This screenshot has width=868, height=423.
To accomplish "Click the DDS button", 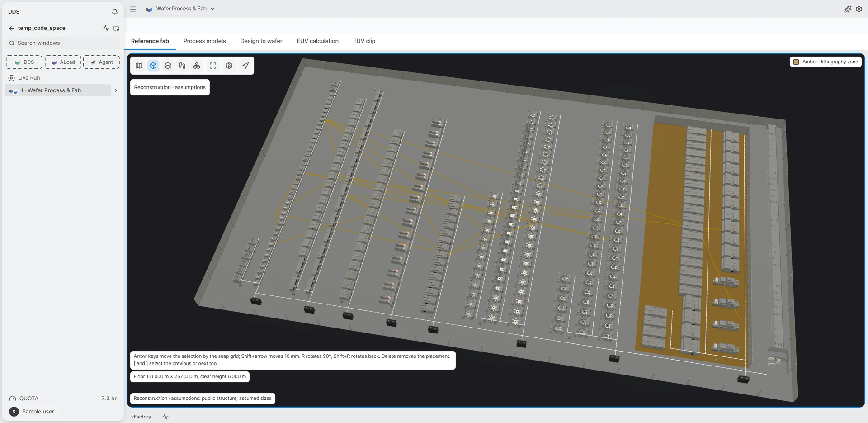I will click(x=24, y=62).
